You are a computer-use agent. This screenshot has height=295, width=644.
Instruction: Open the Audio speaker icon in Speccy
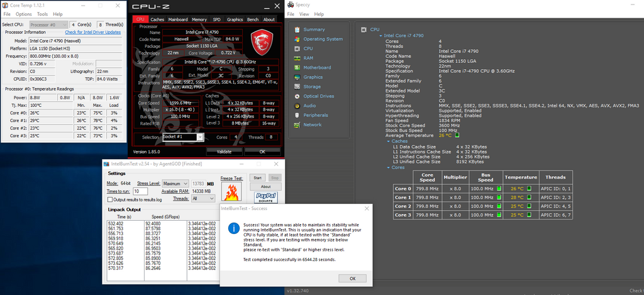[x=297, y=106]
